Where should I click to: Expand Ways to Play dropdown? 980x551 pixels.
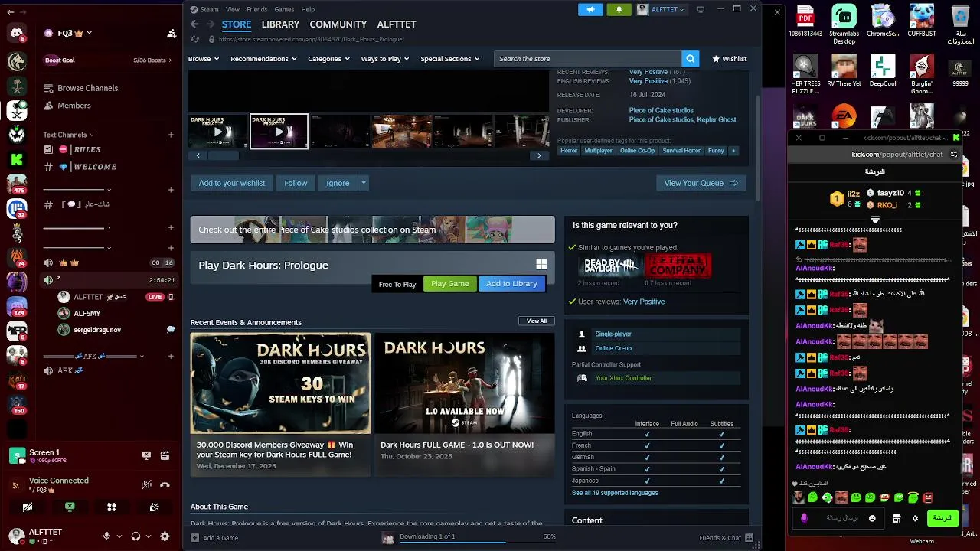click(x=385, y=59)
